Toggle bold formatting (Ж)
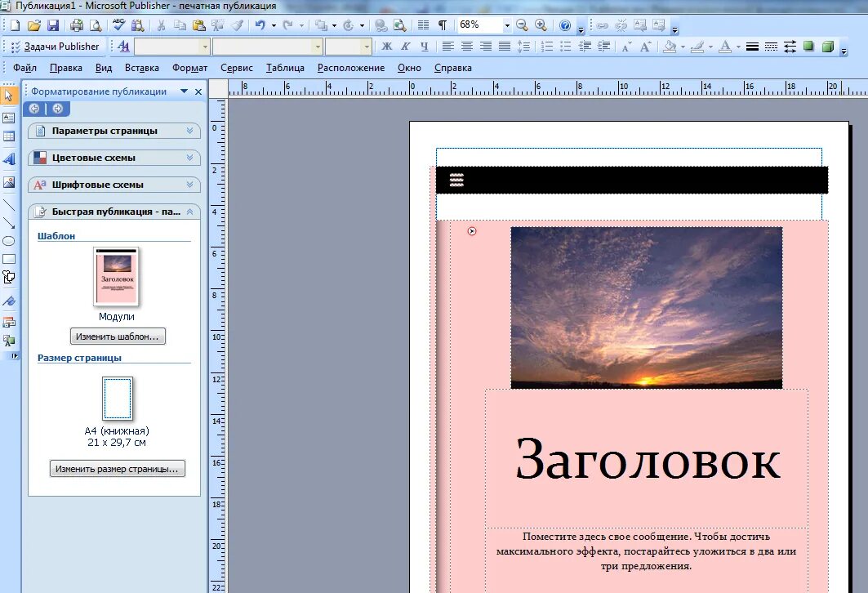 point(387,47)
